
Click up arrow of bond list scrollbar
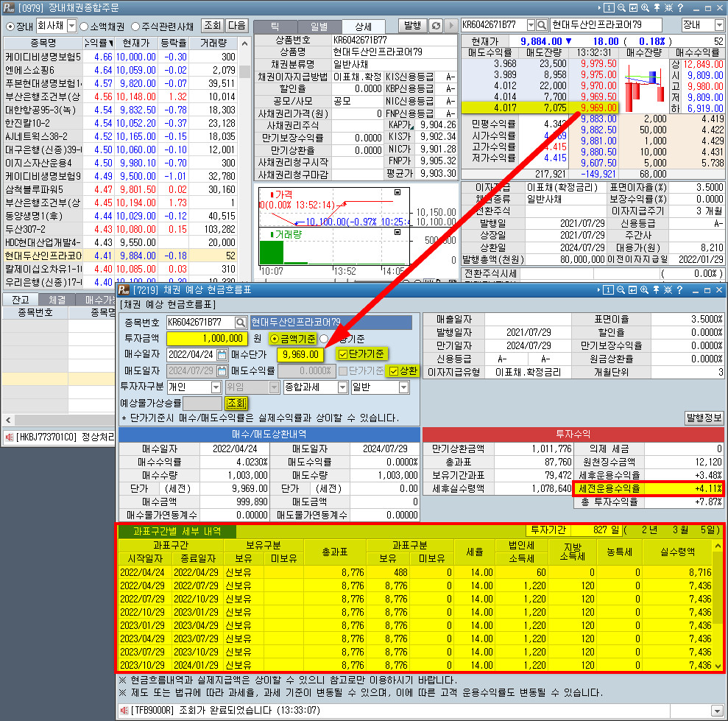[x=244, y=43]
